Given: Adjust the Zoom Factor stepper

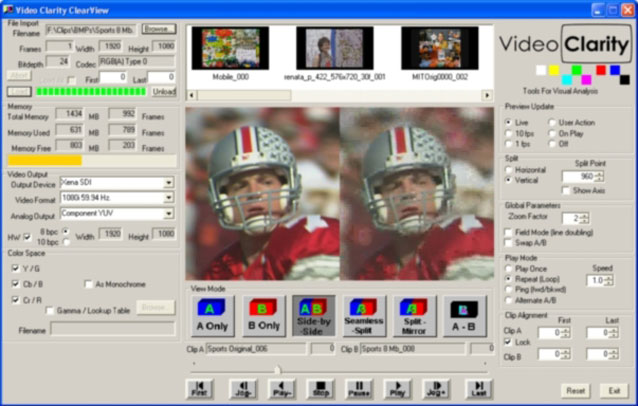Looking at the screenshot, I should click(x=585, y=218).
